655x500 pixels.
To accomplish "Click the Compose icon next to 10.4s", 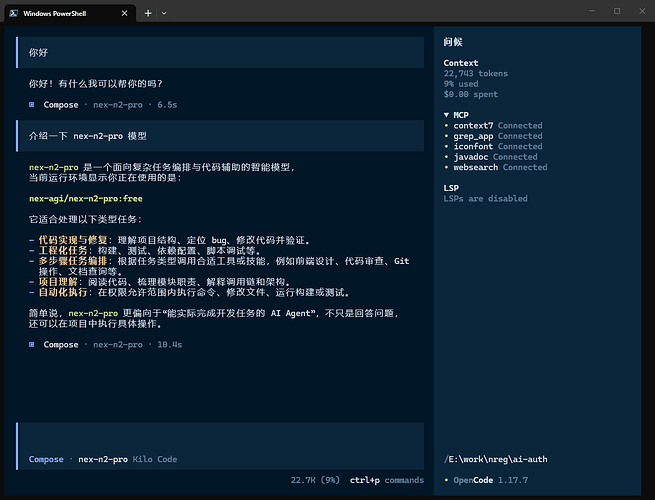I will tap(32, 344).
